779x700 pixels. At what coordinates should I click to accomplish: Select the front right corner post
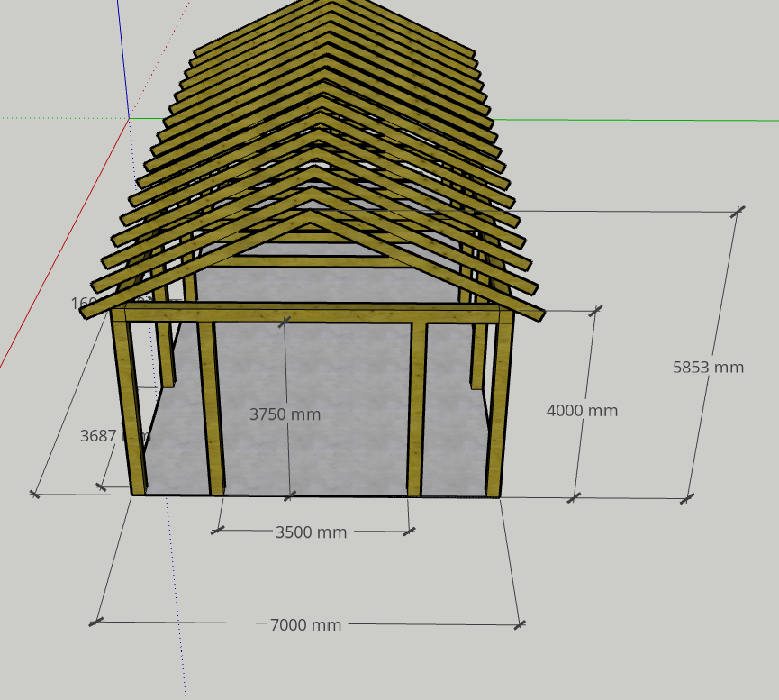click(499, 405)
